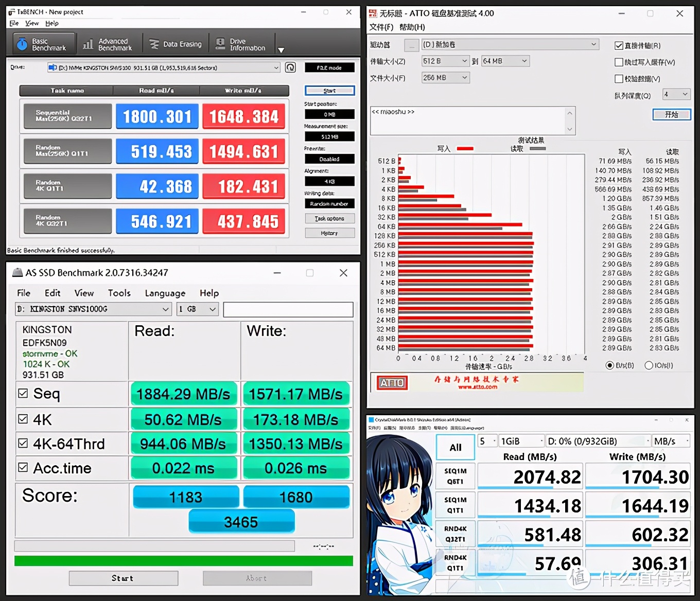Open the TxBENCH drive selection dropdown
The width and height of the screenshot is (700, 601).
pos(164,67)
